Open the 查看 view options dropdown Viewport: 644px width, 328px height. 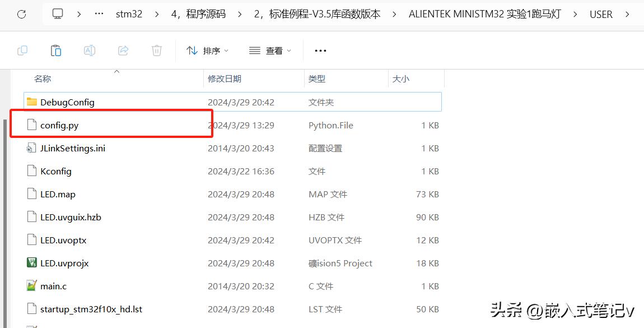click(x=268, y=50)
